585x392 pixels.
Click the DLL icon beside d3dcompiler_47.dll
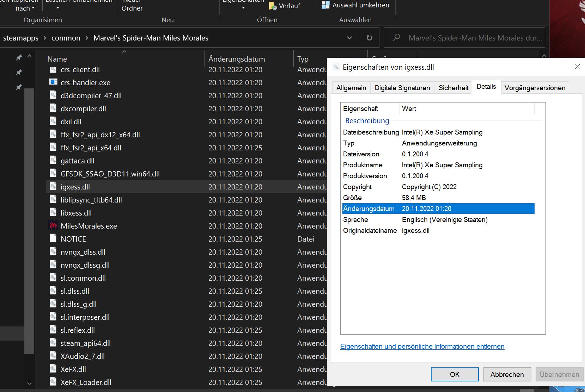click(x=53, y=95)
